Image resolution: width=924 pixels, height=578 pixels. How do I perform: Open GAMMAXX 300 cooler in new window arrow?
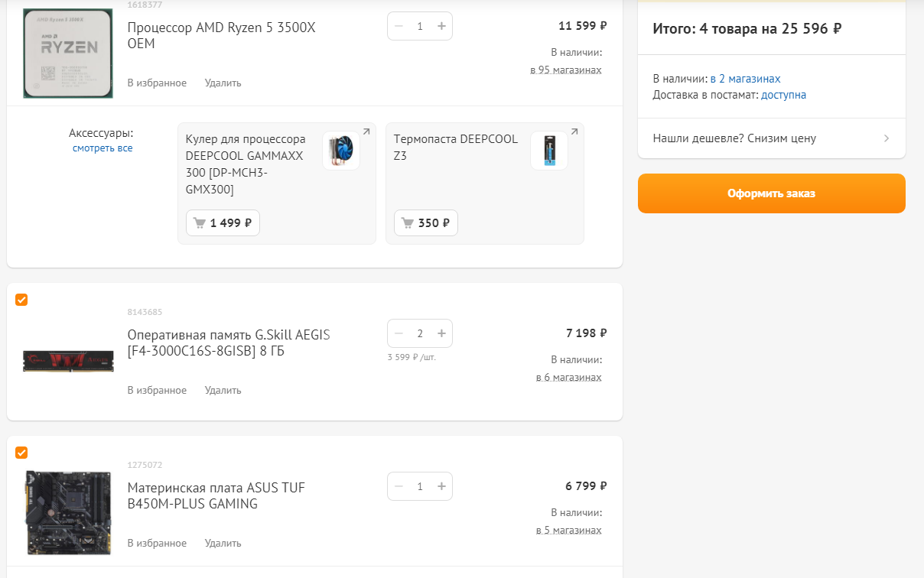[366, 132]
